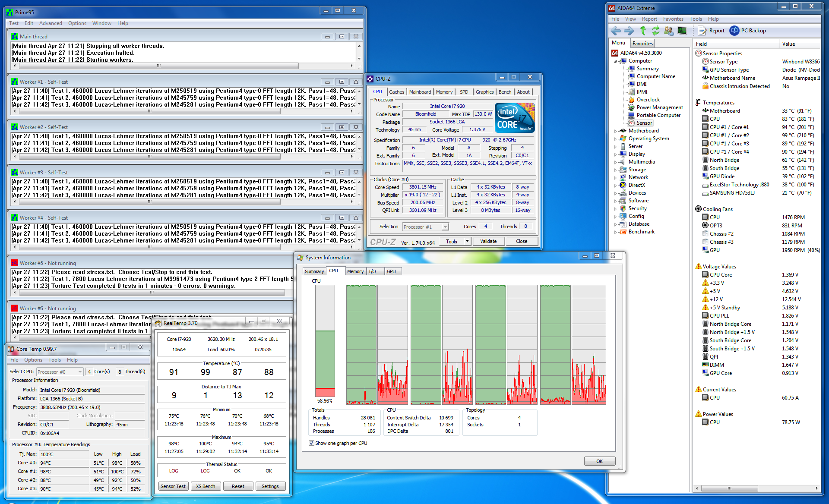Collapse the Computer tree node
This screenshot has height=504, width=829.
pyautogui.click(x=615, y=61)
